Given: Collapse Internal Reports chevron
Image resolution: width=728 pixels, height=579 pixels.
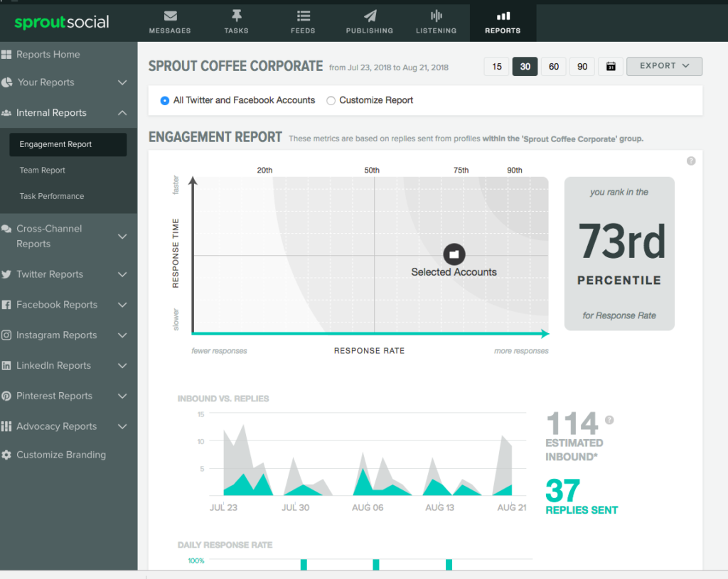Looking at the screenshot, I should (x=122, y=113).
